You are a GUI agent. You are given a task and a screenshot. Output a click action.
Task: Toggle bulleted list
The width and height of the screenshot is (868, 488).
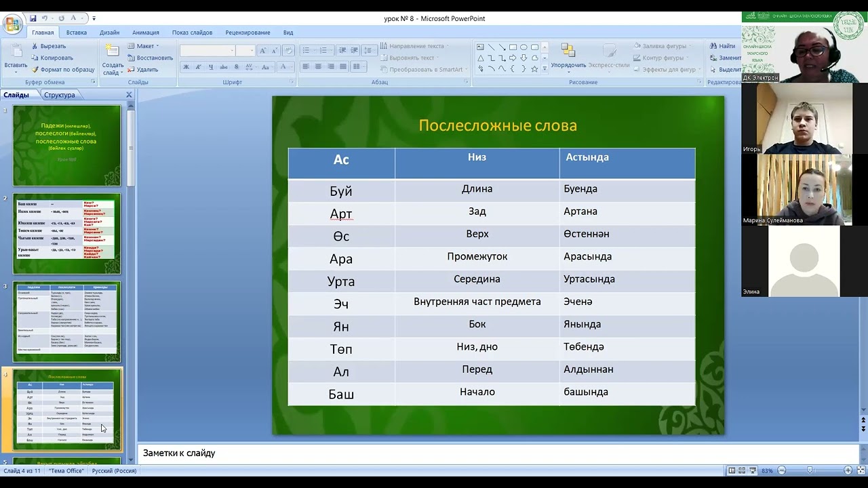308,51
